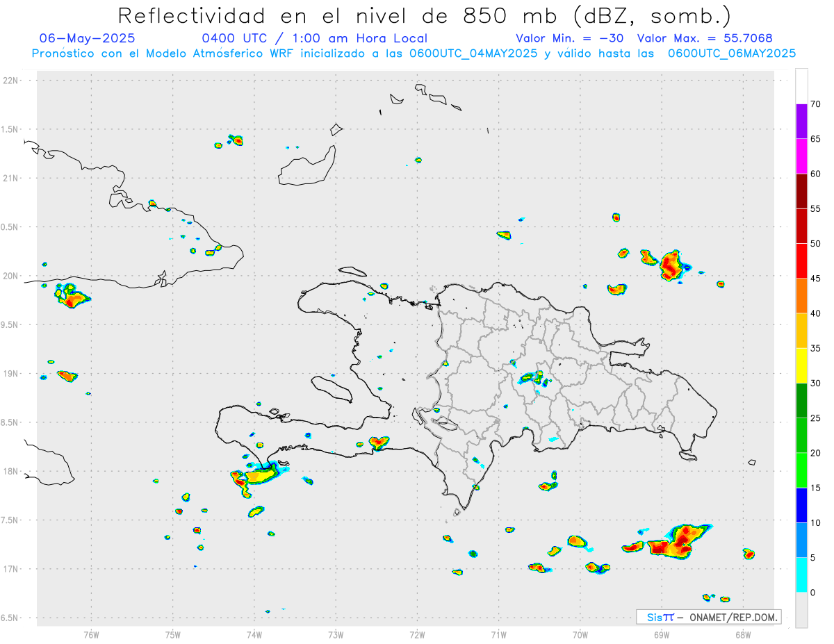
Task: Pick the cyan 0-5 dBZ colorbar segment
Action: 801,575
